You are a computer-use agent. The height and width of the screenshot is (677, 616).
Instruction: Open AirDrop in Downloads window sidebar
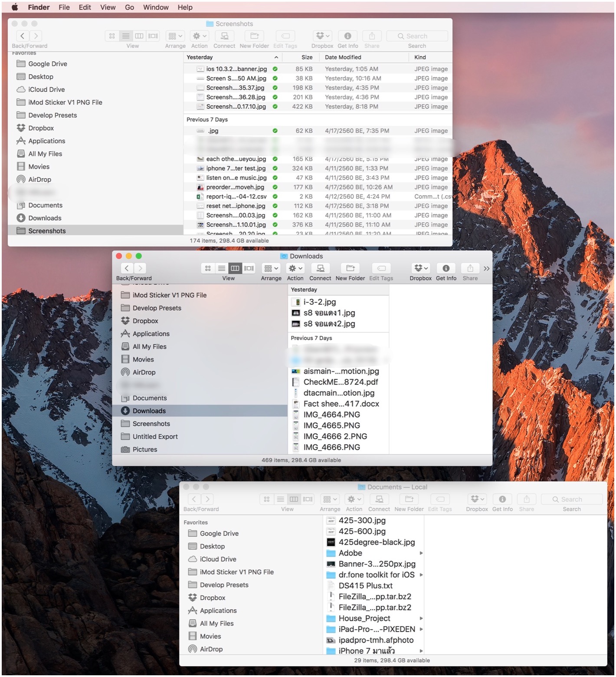tap(144, 372)
